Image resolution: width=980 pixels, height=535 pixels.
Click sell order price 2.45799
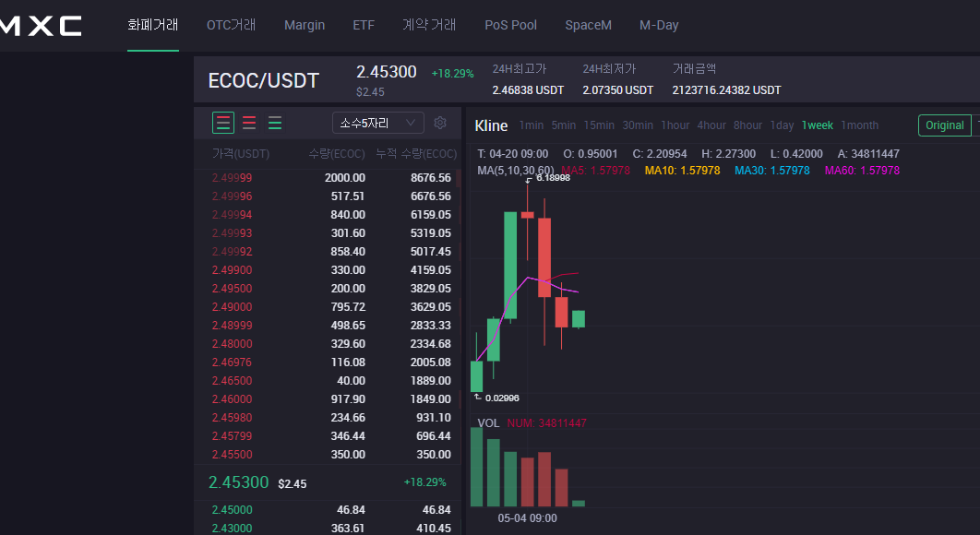(232, 435)
